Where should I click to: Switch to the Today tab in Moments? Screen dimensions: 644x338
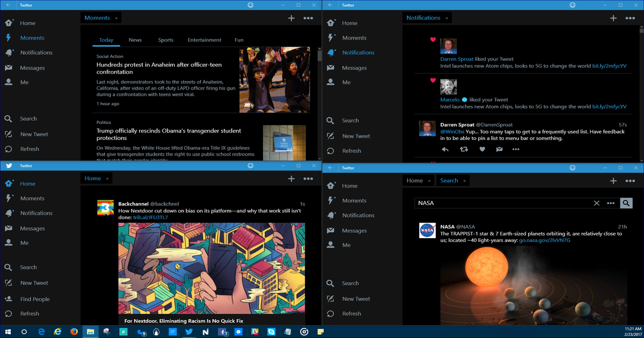pyautogui.click(x=106, y=40)
